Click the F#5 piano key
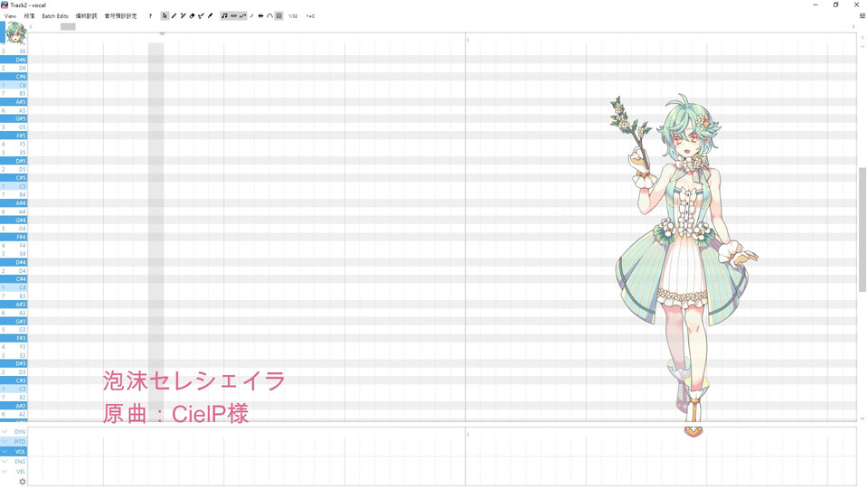 point(14,136)
